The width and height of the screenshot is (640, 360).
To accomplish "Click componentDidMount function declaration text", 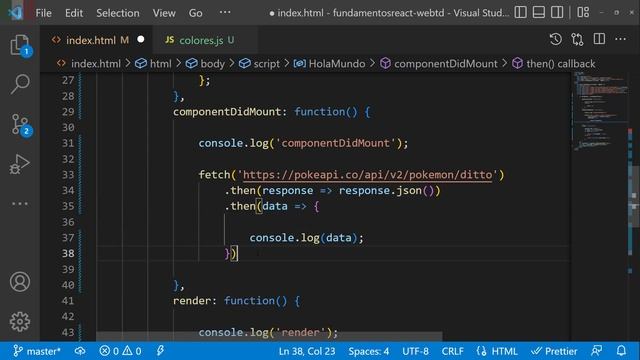I will tap(272, 112).
